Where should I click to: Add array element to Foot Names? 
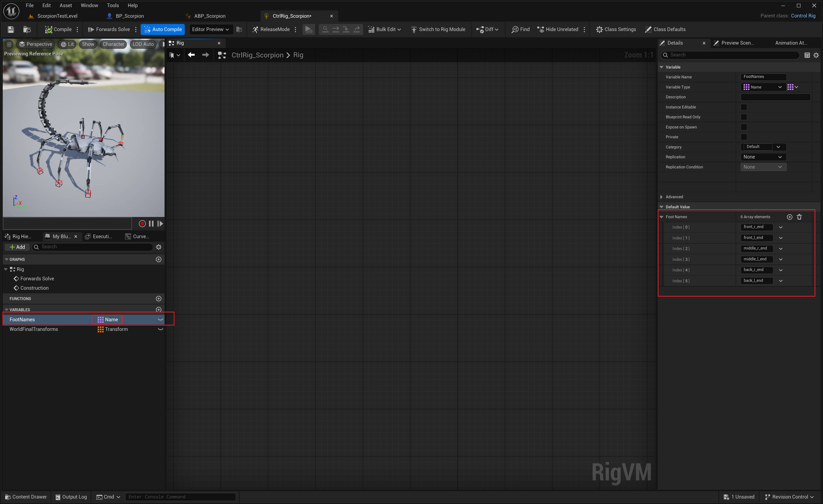pos(789,217)
